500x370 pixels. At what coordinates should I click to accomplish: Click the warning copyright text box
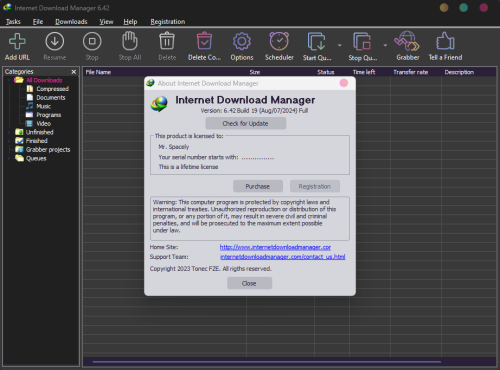pyautogui.click(x=250, y=218)
